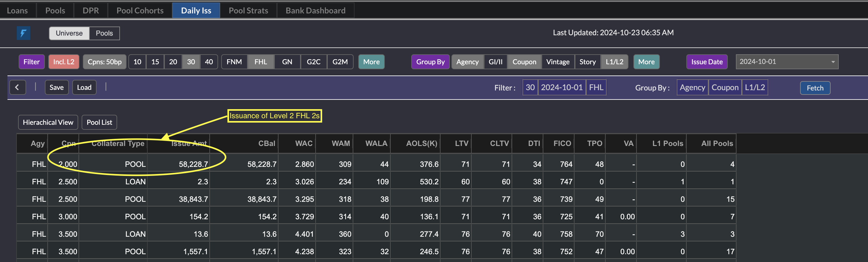
Task: Select the GN agency filter
Action: [287, 62]
